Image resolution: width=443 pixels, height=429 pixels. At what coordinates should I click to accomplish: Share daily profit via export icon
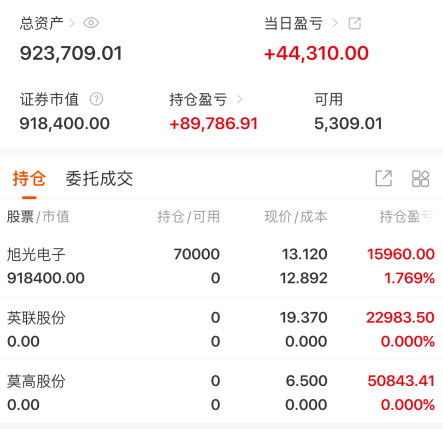[x=355, y=23]
